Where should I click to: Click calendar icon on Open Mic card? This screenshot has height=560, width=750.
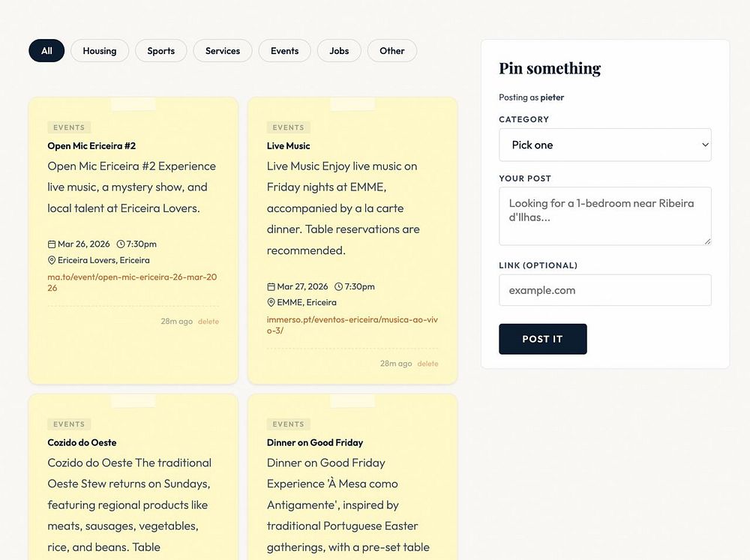52,244
